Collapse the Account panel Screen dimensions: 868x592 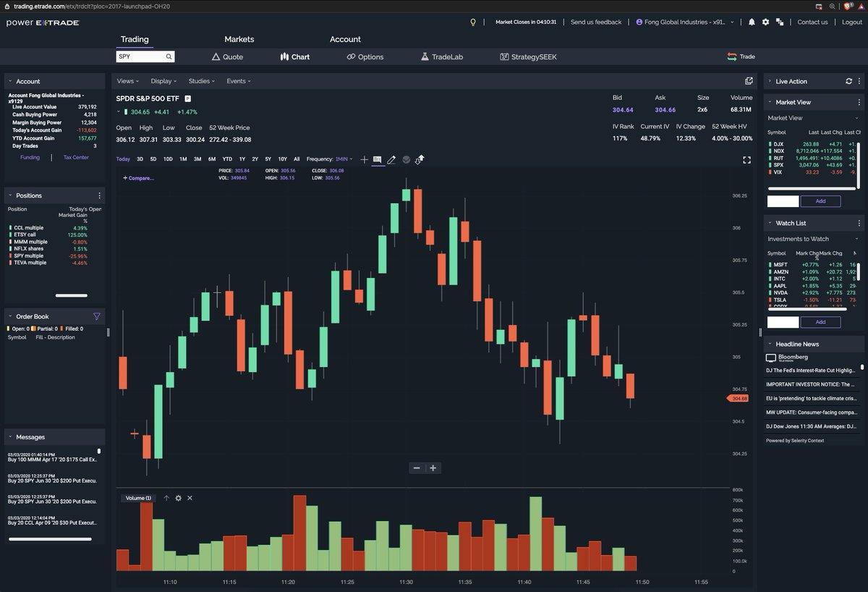9,81
